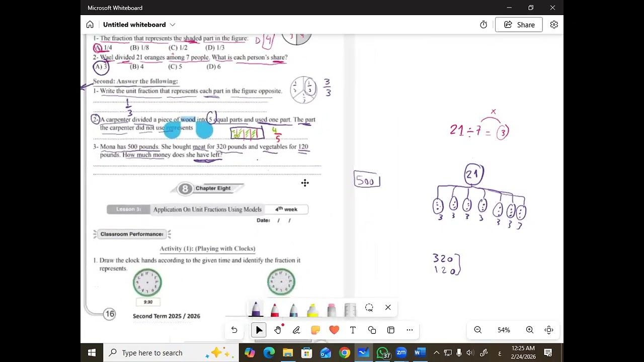The width and height of the screenshot is (644, 362).
Task: Open Copilot from the taskbar
Action: tap(250, 352)
